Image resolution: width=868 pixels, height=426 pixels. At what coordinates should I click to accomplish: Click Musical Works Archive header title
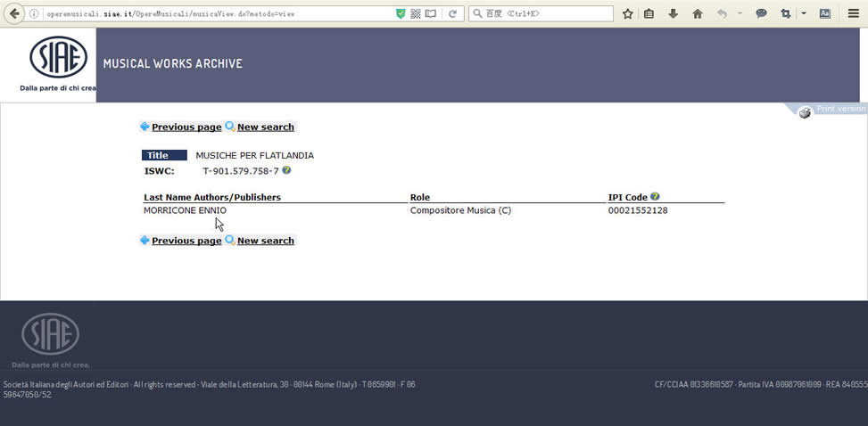coord(173,63)
